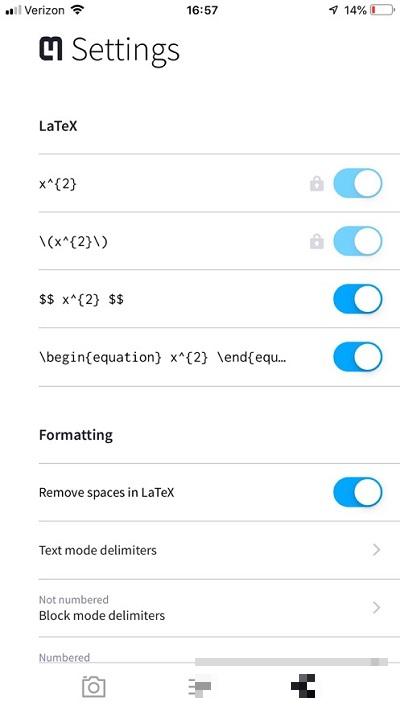Toggle the \(x^{2}\) format switch
The image size is (400, 710).
point(357,241)
